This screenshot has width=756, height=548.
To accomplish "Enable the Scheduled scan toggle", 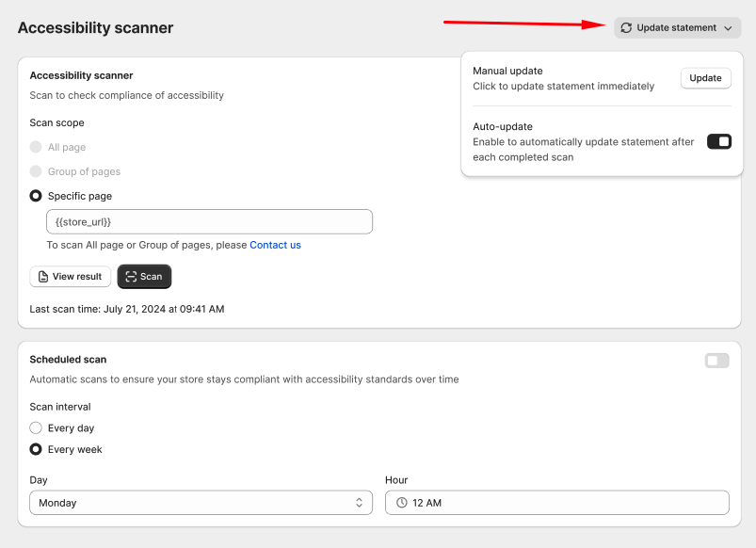I will (x=716, y=361).
